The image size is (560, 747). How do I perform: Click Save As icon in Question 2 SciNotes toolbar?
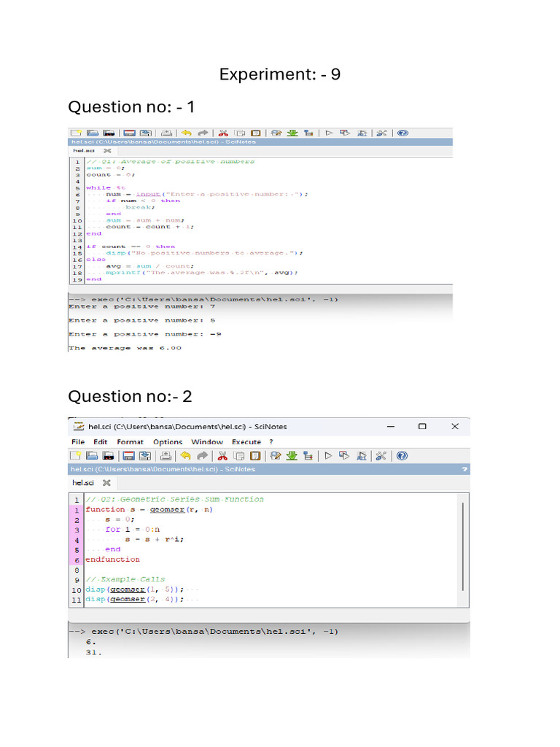tap(145, 456)
